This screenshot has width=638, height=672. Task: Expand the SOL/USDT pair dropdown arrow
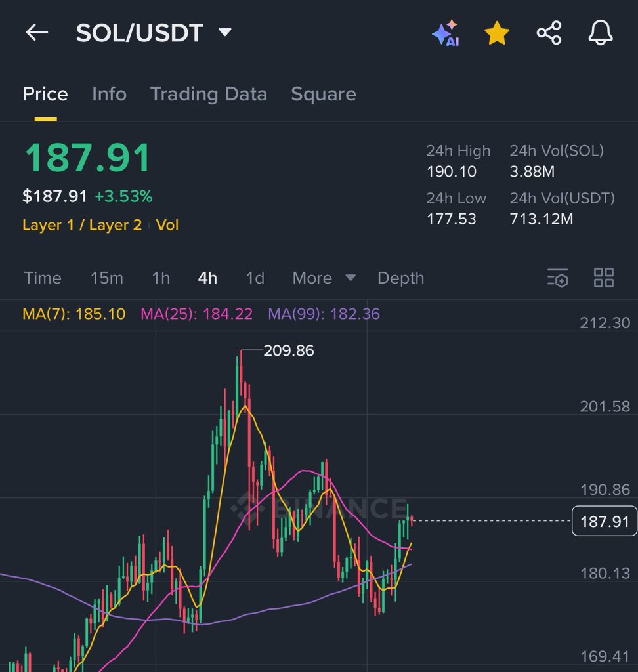(x=224, y=32)
